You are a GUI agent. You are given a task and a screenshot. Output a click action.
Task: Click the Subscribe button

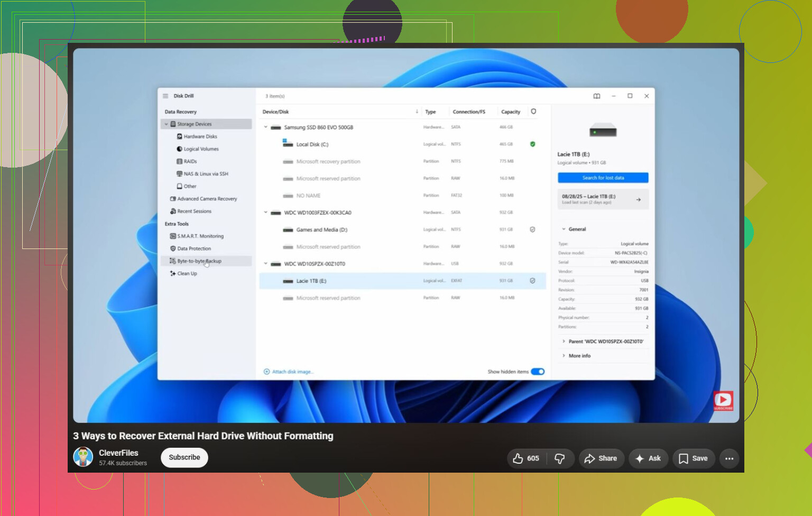(184, 457)
